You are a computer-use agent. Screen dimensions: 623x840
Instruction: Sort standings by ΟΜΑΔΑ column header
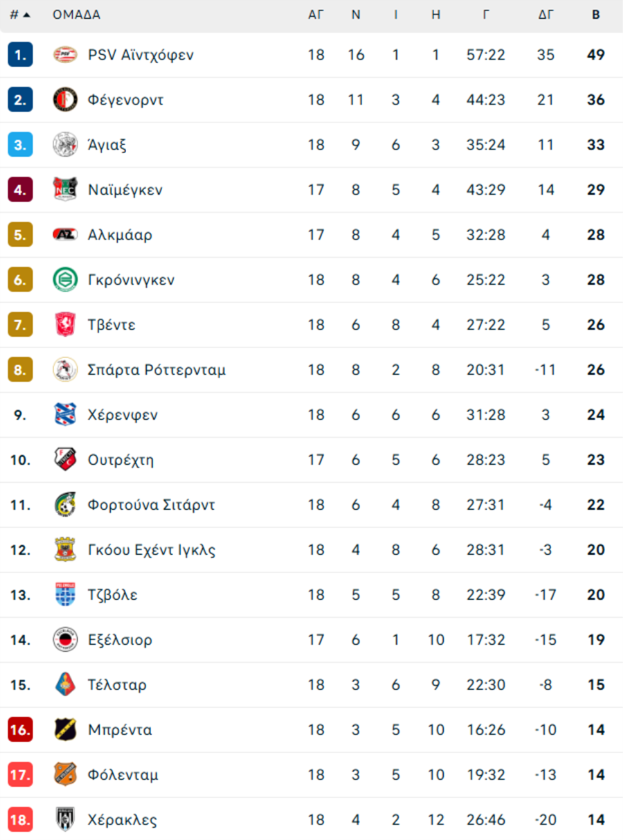pos(76,15)
